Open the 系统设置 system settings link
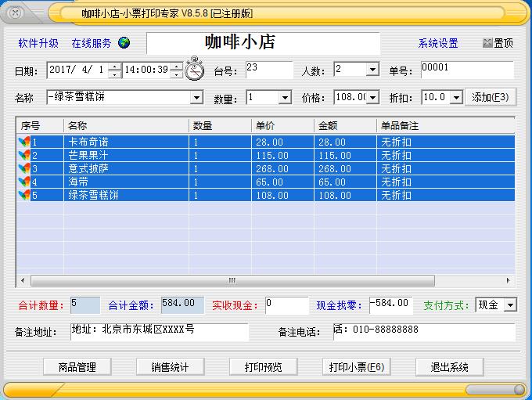 (438, 43)
